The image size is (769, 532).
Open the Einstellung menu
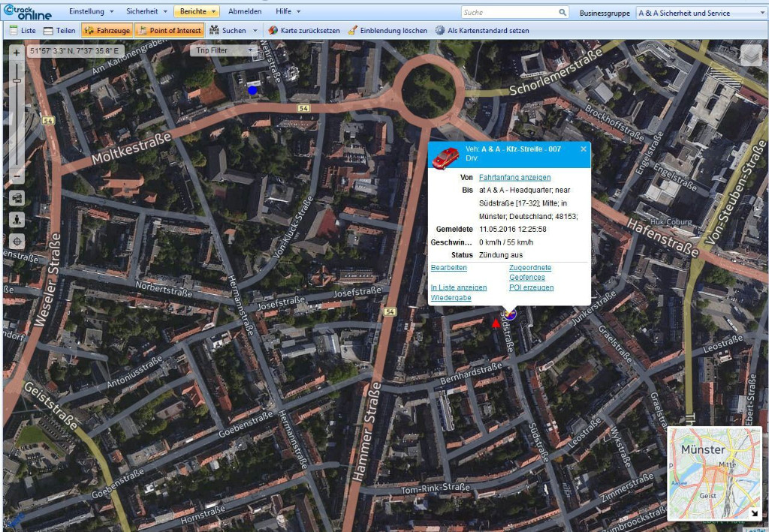(91, 11)
